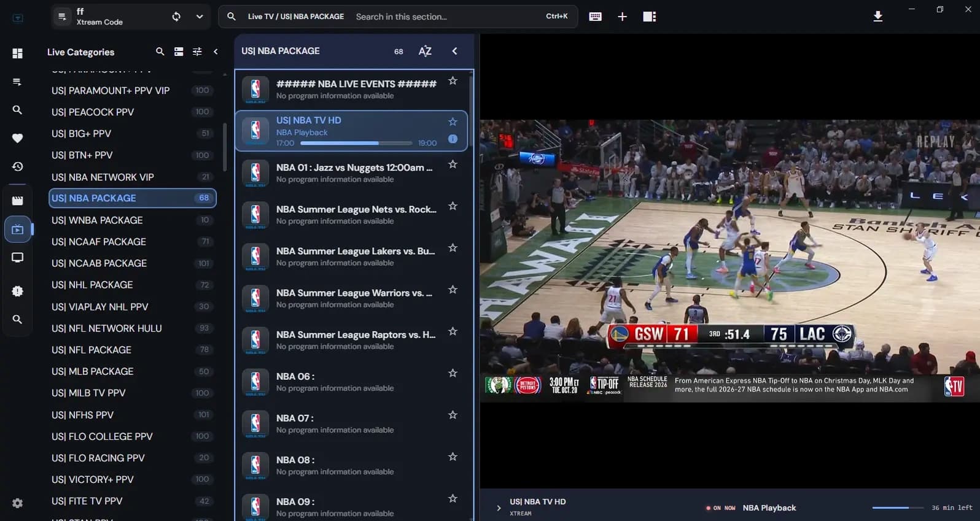The image size is (980, 521).
Task: Star the Jazz vs Nuggets channel
Action: (x=453, y=164)
